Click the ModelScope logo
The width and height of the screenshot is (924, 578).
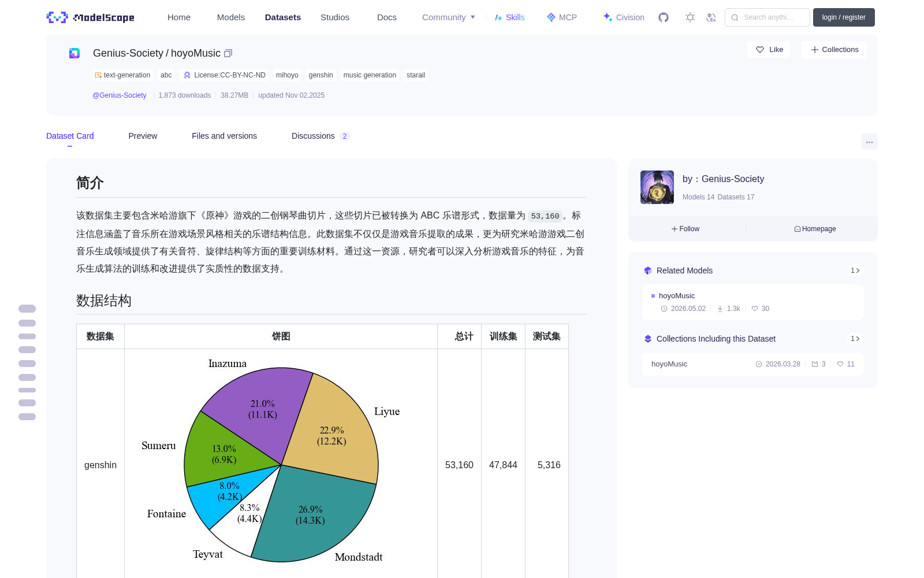click(90, 17)
